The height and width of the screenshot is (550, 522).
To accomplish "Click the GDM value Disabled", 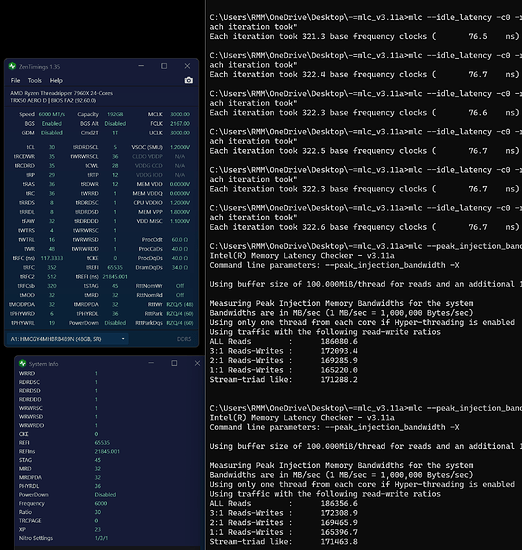I will click(x=52, y=133).
